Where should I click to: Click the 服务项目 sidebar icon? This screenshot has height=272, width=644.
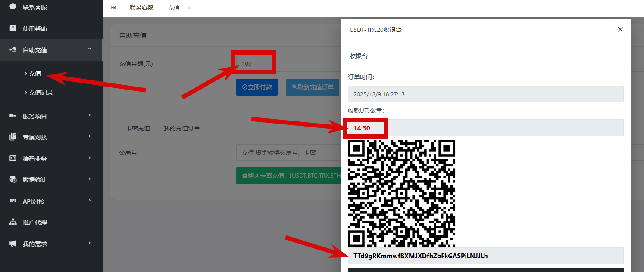pyautogui.click(x=13, y=116)
